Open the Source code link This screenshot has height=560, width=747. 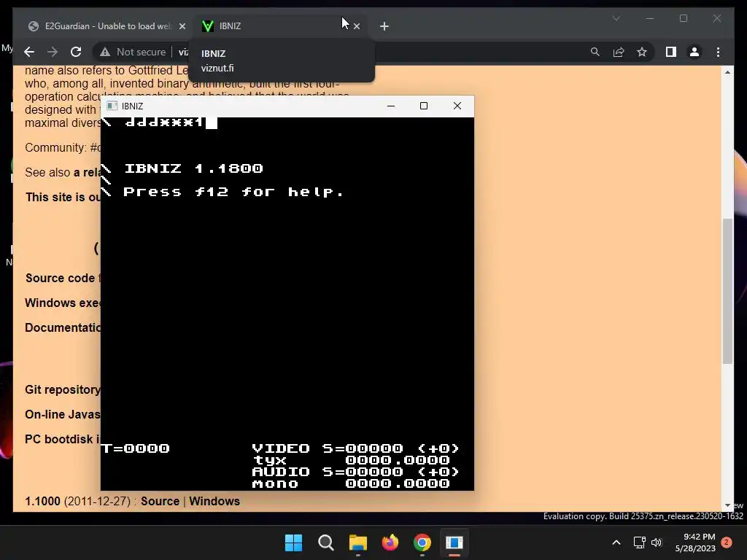tap(60, 278)
